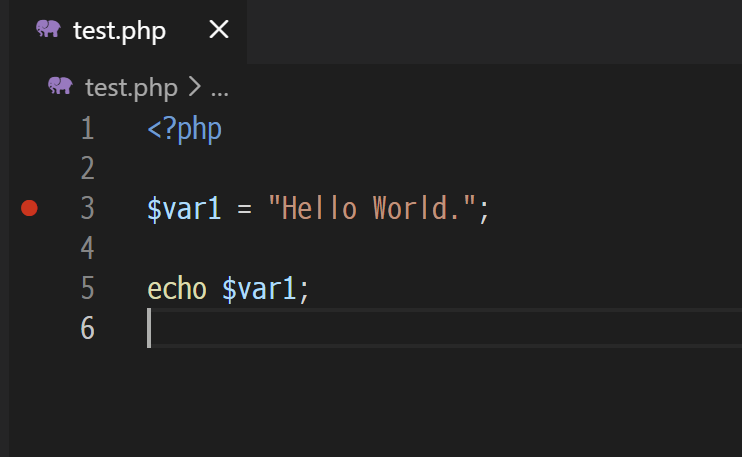Click the breadcrumb chevron separator

click(195, 88)
